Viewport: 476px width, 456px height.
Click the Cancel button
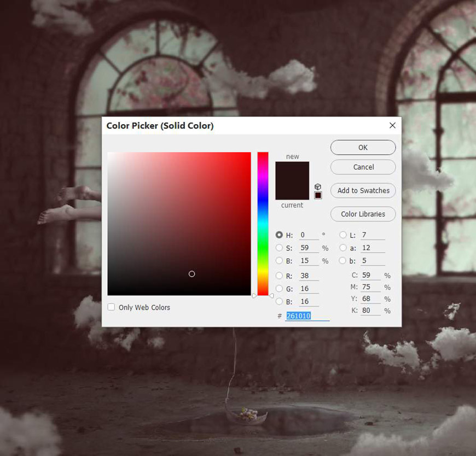click(x=363, y=167)
